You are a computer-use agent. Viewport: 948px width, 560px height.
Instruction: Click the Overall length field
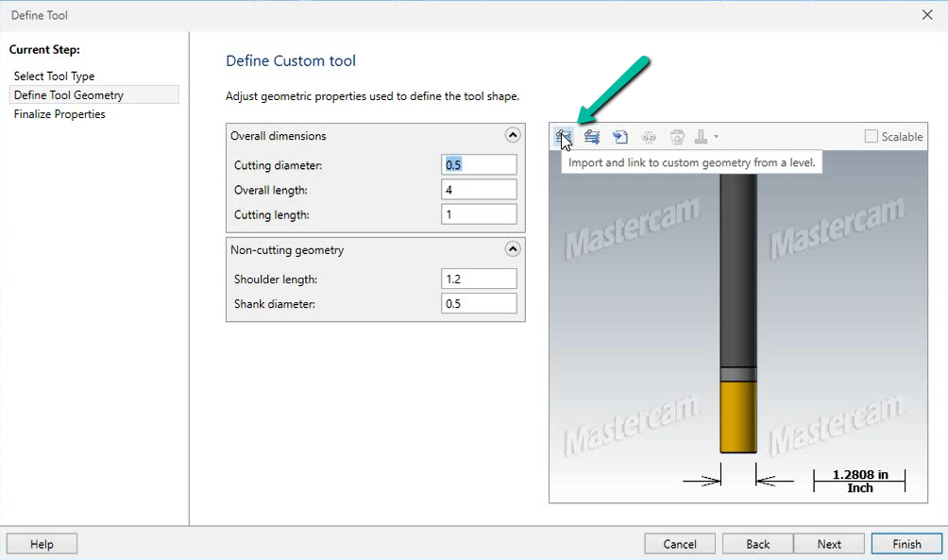tap(479, 189)
